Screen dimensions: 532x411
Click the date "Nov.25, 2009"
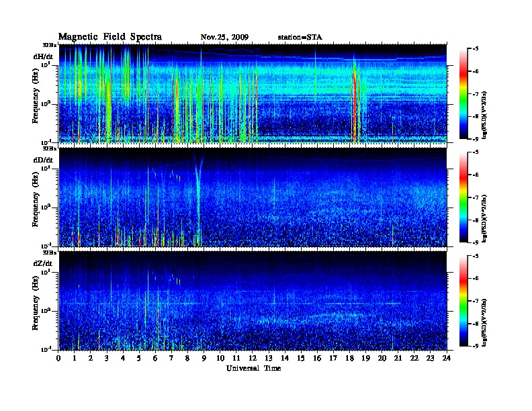[224, 38]
